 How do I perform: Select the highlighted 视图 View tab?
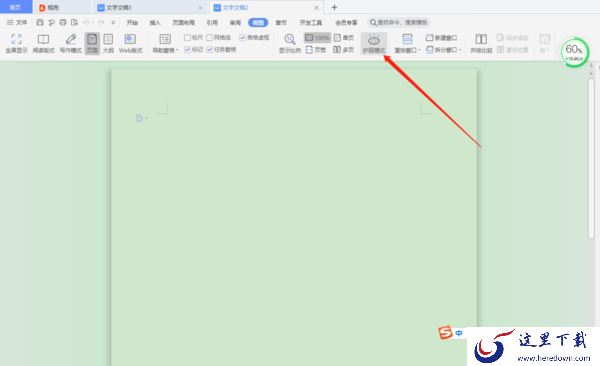coord(258,23)
